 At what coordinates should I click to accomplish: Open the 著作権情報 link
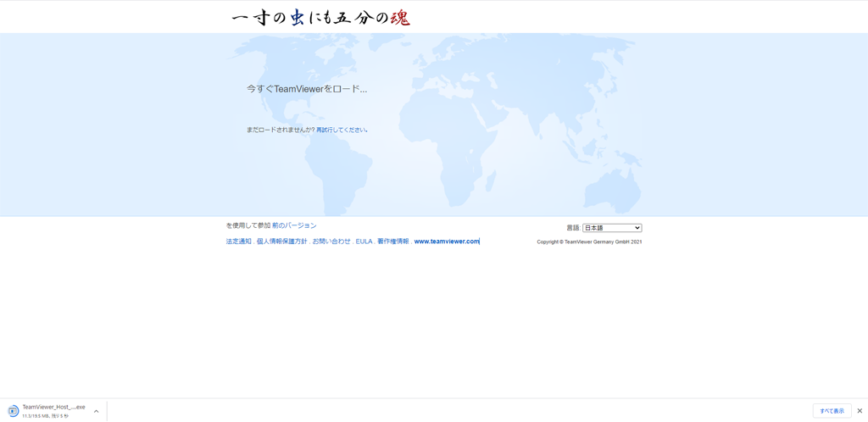pos(393,242)
